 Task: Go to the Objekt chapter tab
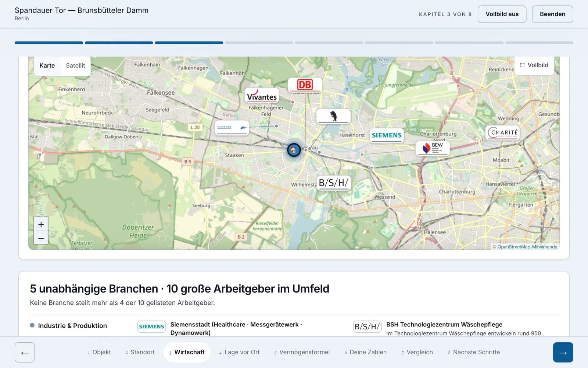tap(99, 352)
